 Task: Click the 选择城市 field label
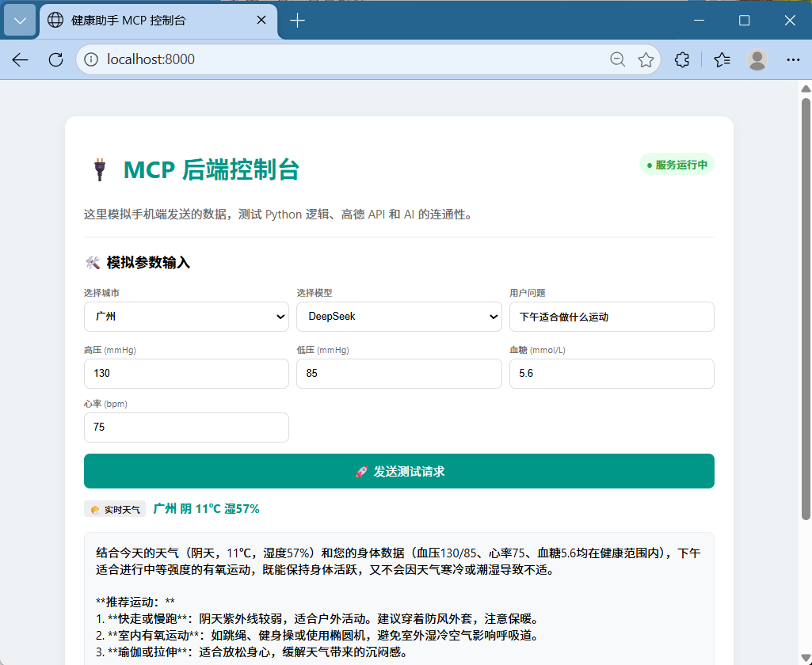pos(102,293)
